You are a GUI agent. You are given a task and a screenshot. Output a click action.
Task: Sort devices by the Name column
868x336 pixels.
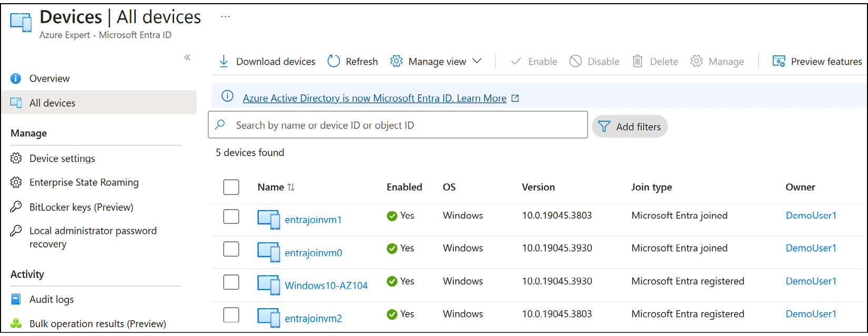click(x=276, y=187)
